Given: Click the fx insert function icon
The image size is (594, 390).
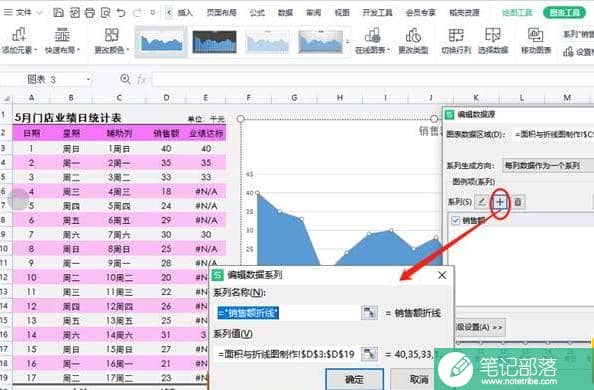Looking at the screenshot, I should [141, 79].
